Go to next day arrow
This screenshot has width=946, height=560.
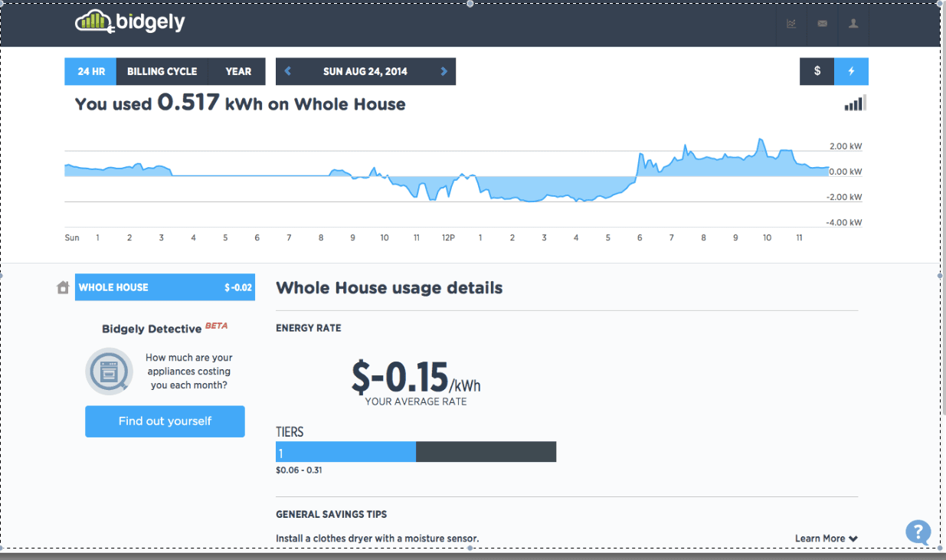[444, 71]
